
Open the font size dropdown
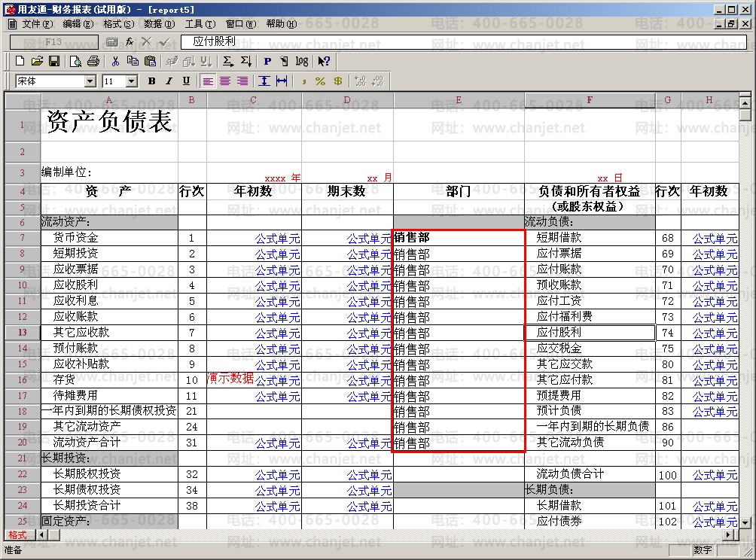(132, 81)
